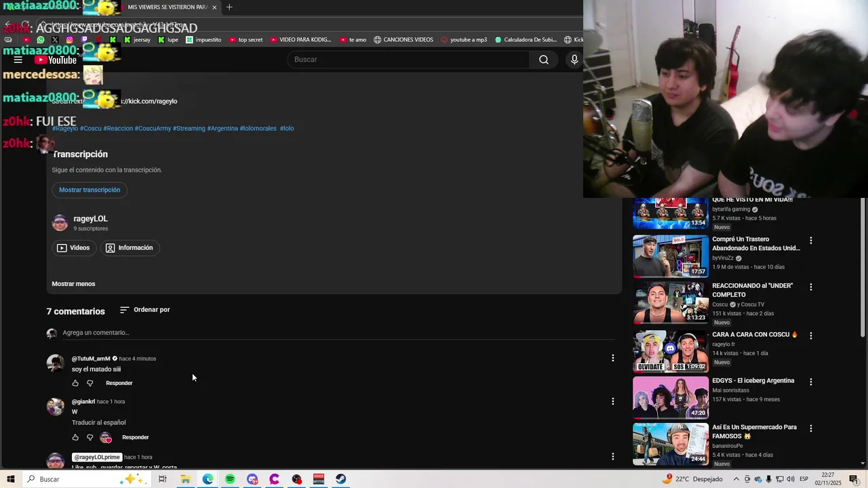
Task: Open options menu for @TutuM_amM comment
Action: click(613, 358)
